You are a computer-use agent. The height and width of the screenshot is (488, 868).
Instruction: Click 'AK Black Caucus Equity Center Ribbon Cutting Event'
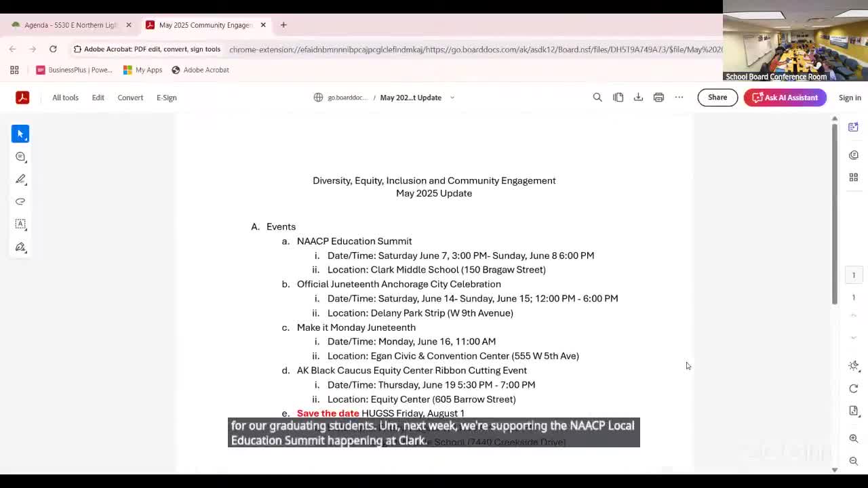click(x=412, y=371)
